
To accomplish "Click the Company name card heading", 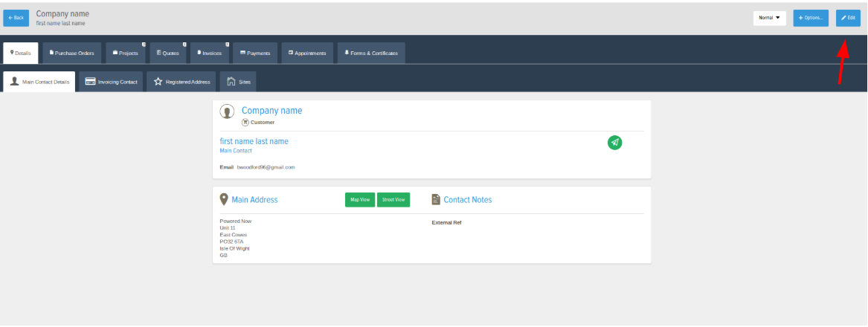I will [271, 111].
